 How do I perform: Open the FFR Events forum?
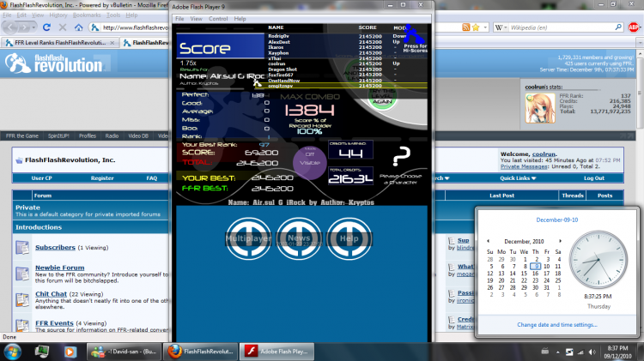54,323
